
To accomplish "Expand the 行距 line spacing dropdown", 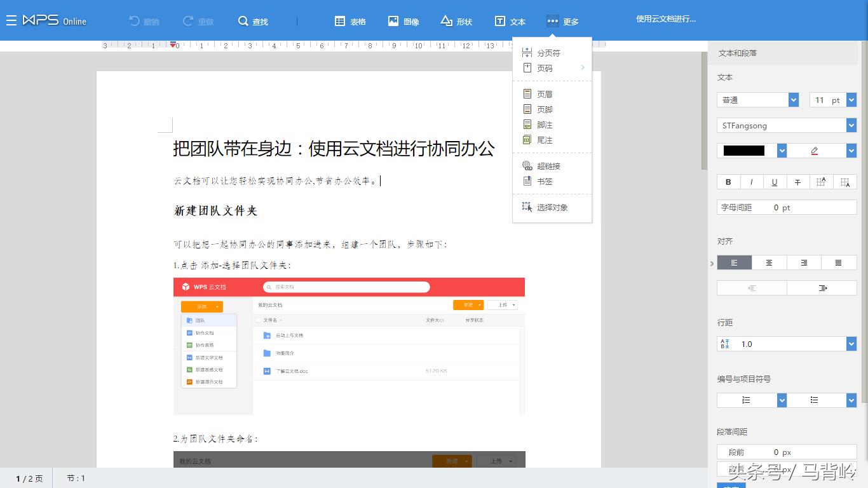I will pos(850,343).
